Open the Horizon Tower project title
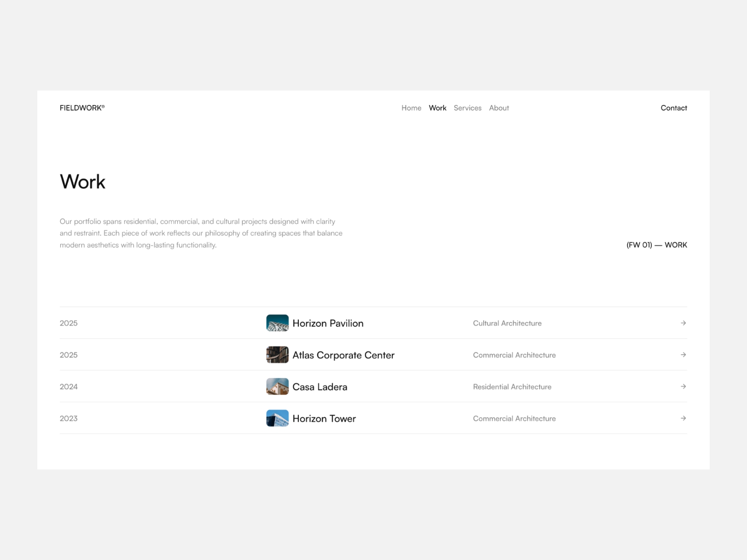The width and height of the screenshot is (747, 560). 324,418
